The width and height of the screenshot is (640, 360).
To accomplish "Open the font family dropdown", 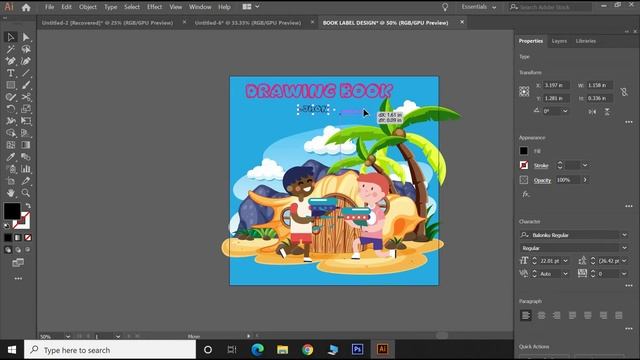I will [624, 235].
